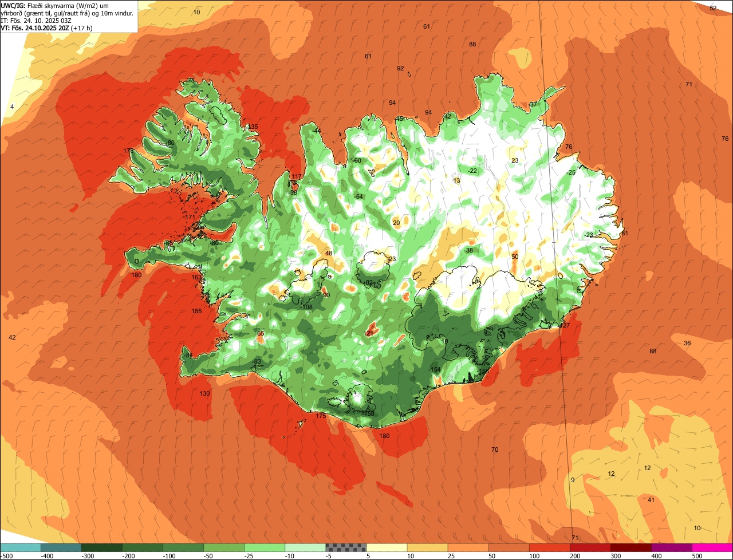Click the '9' value on the map
The width and height of the screenshot is (733, 560).
(x=573, y=479)
